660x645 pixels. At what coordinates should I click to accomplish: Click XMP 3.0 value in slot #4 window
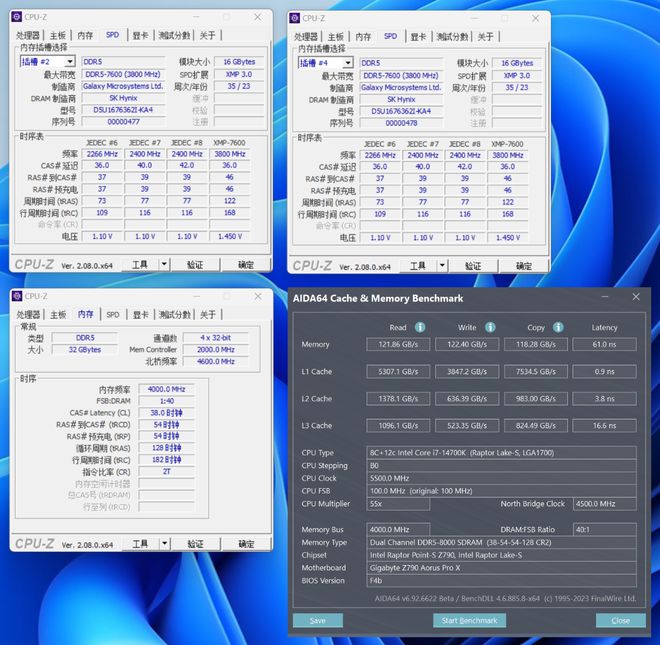(517, 75)
